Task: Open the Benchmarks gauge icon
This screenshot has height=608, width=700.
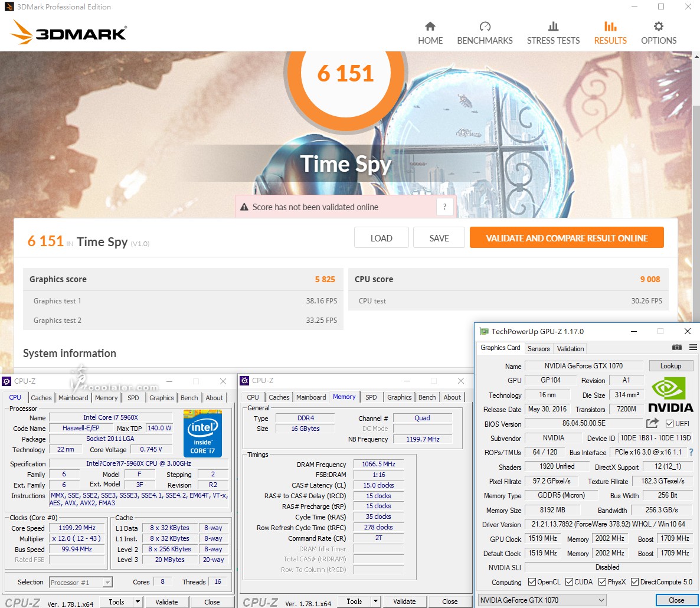Action: (485, 27)
